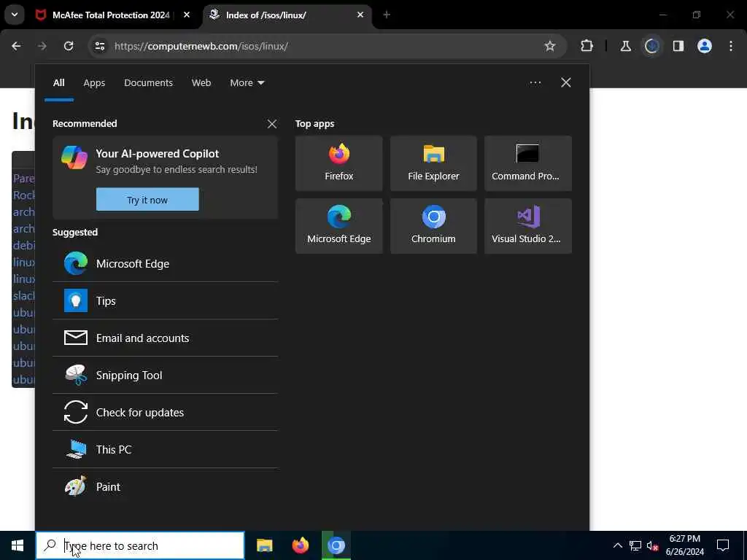The width and height of the screenshot is (747, 560).
Task: Launch Chromium from Top apps
Action: [433, 226]
